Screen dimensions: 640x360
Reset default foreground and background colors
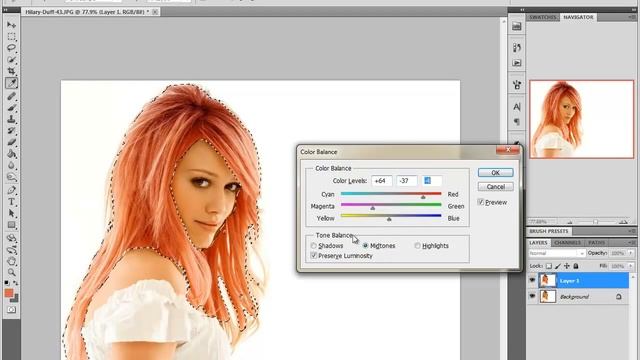pyautogui.click(x=7, y=283)
